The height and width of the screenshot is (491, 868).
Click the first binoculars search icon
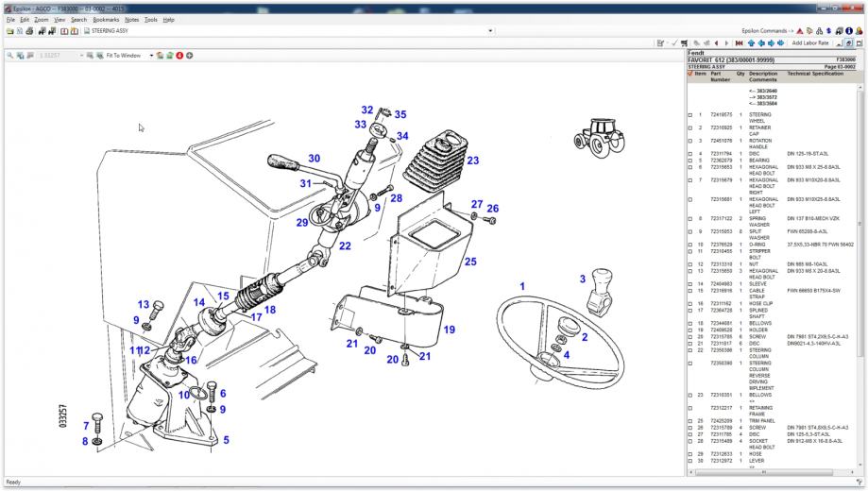tap(42, 31)
